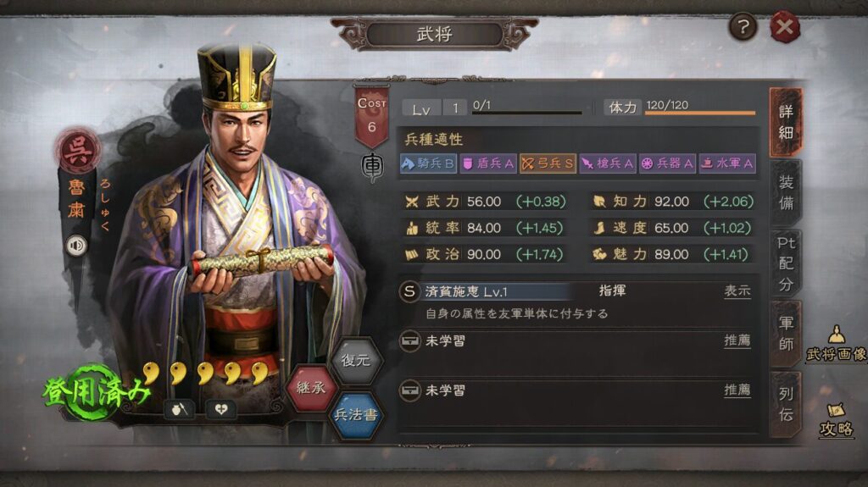Switch to the 装備 tab
The image size is (868, 487).
tap(786, 192)
